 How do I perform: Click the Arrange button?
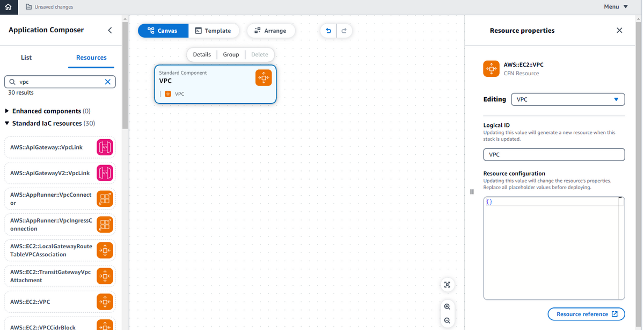pyautogui.click(x=270, y=31)
